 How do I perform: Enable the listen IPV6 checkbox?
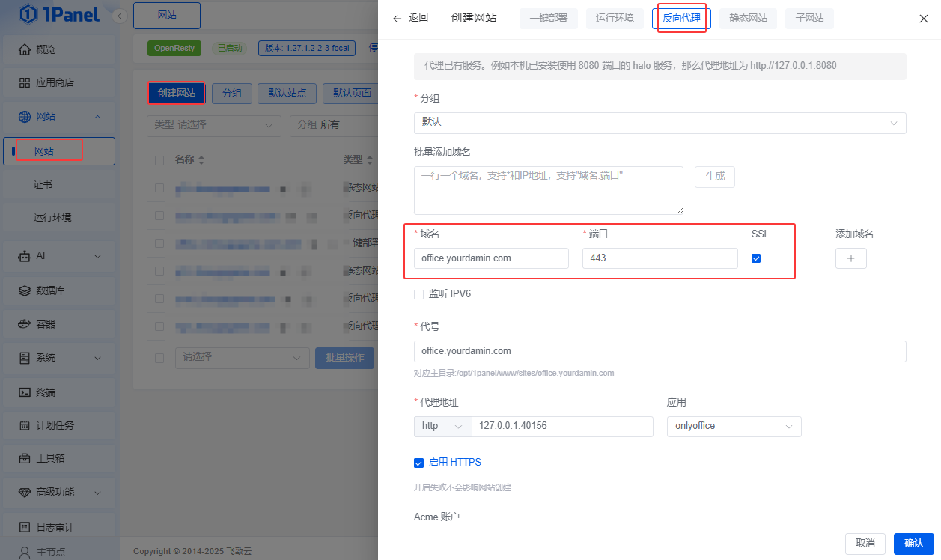[419, 294]
